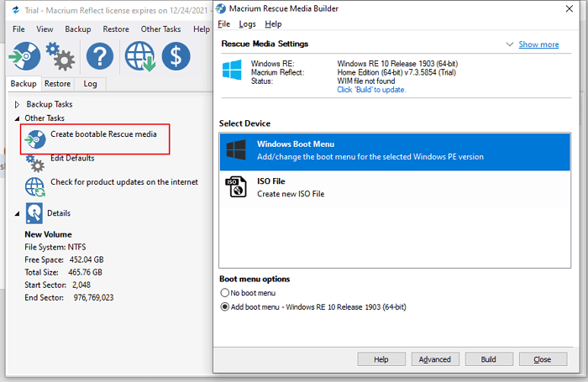Switch to the Restore tab
Screen dimensions: 588x382
click(57, 84)
